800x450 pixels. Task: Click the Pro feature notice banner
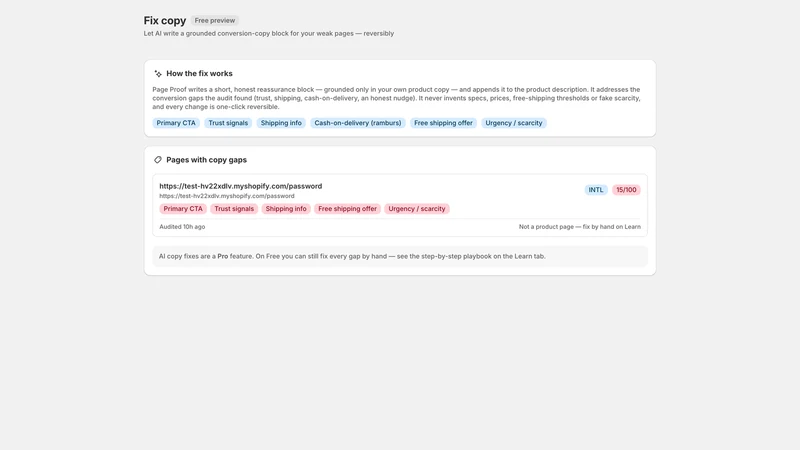coord(400,256)
